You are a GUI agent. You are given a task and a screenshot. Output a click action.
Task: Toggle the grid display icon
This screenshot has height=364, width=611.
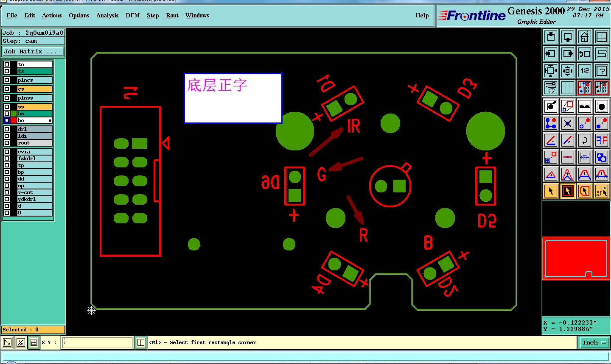(x=568, y=88)
